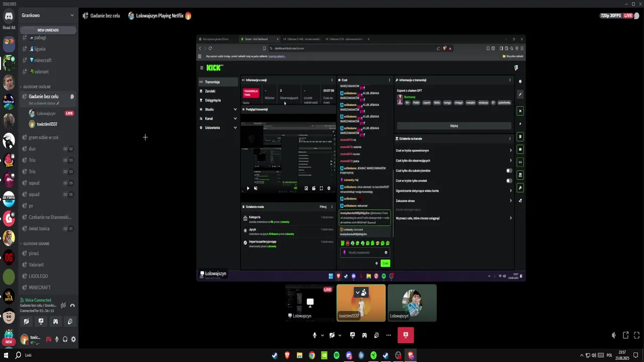Open the Gadanie bez celu header tab
This screenshot has height=362, width=644.
coord(101,16)
